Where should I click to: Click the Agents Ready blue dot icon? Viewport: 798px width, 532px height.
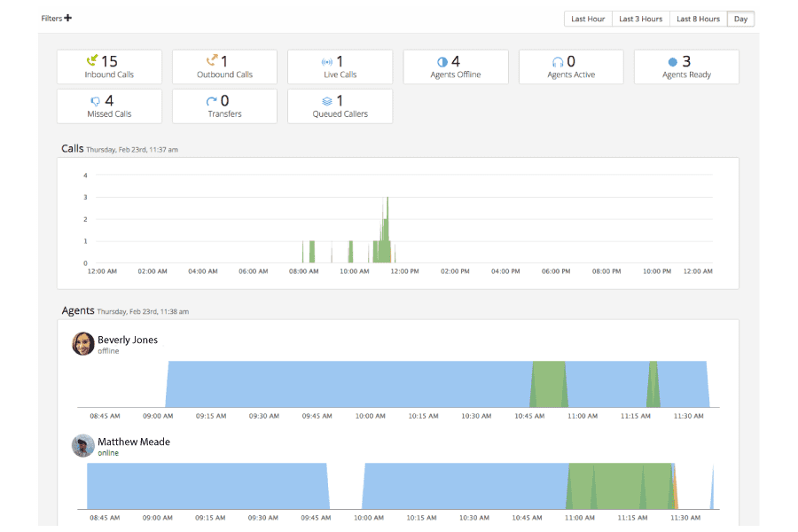[x=673, y=62]
